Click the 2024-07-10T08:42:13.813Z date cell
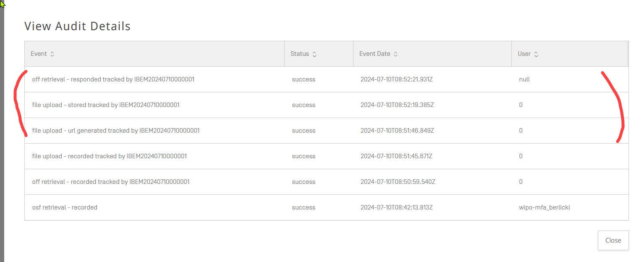This screenshot has height=262, width=644. (396, 207)
